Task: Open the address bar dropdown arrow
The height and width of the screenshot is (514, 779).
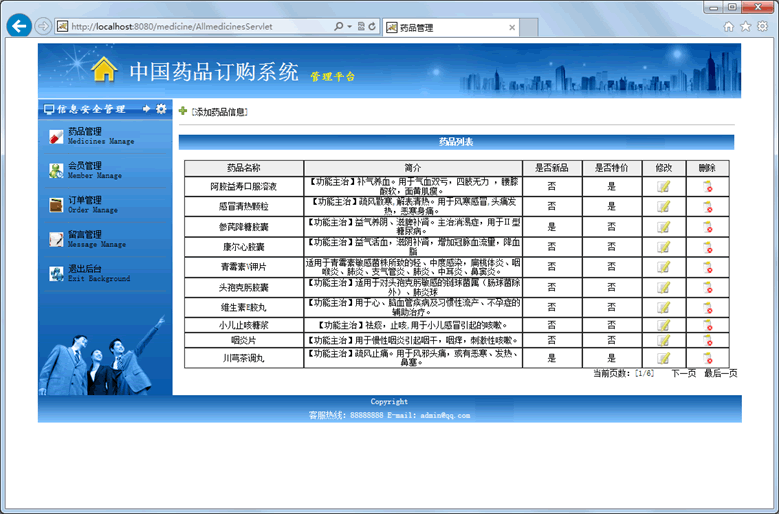Action: point(349,26)
